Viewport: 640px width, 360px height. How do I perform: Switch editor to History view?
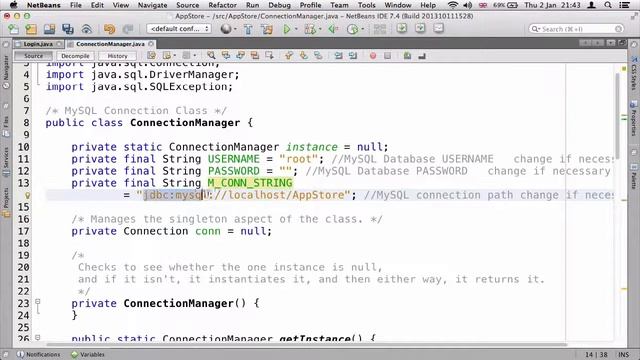click(118, 56)
